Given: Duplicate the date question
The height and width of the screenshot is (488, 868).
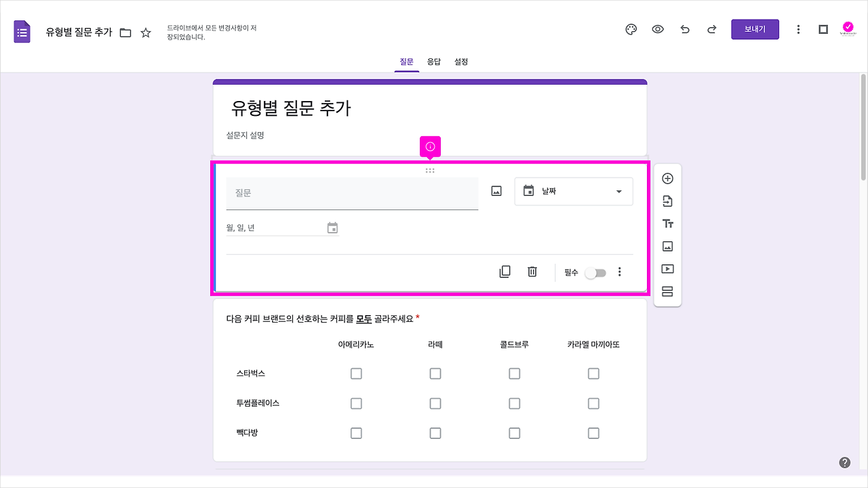Looking at the screenshot, I should (505, 271).
